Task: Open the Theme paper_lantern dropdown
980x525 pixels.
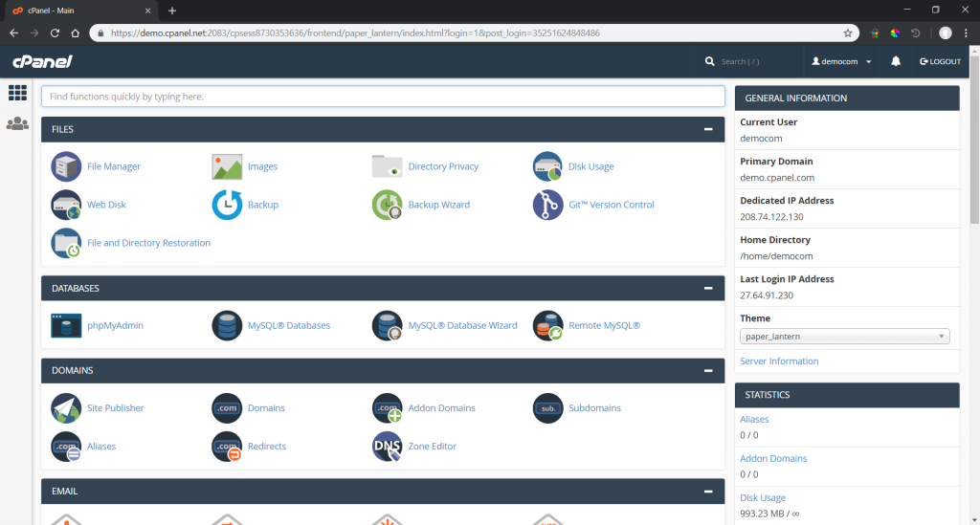Action: pos(844,337)
